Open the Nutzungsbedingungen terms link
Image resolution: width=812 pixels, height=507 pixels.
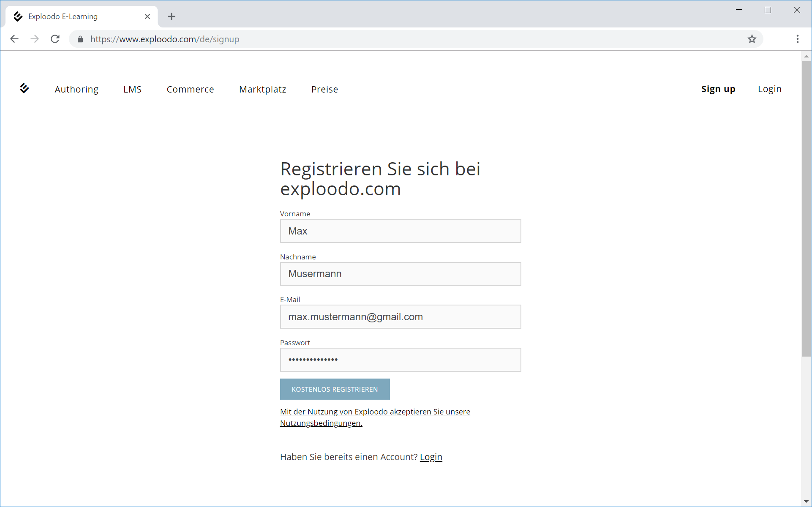[x=321, y=423]
